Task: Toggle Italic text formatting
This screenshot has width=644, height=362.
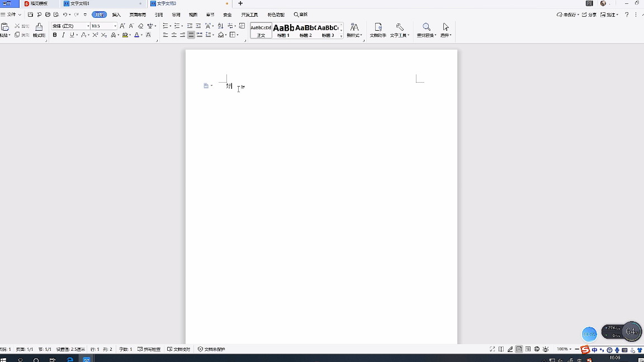Action: pyautogui.click(x=63, y=35)
